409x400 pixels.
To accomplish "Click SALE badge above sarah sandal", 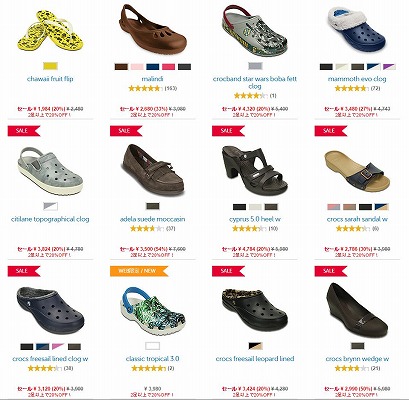I will click(330, 131).
